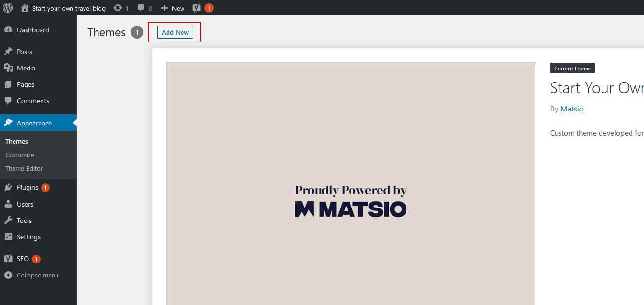
Task: Open the WordPress logo menu
Action: click(x=8, y=8)
